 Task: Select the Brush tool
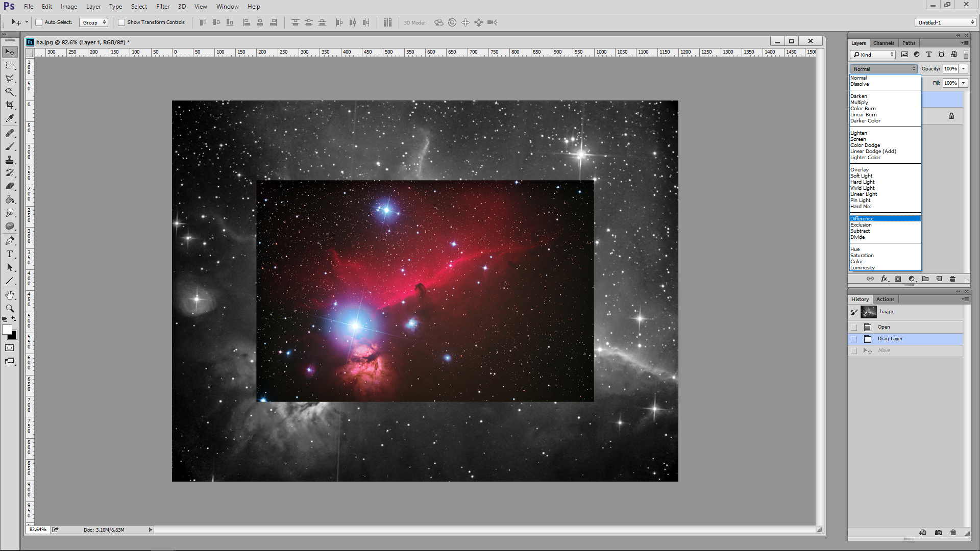click(x=10, y=146)
